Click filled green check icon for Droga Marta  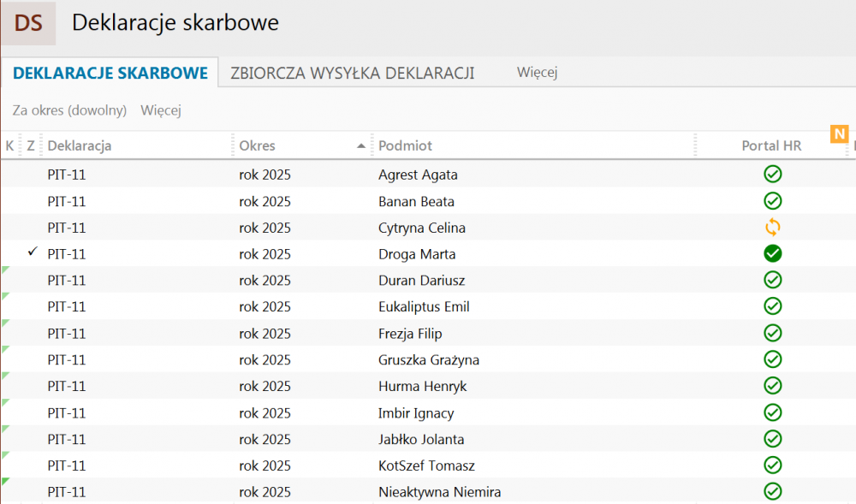pos(772,254)
